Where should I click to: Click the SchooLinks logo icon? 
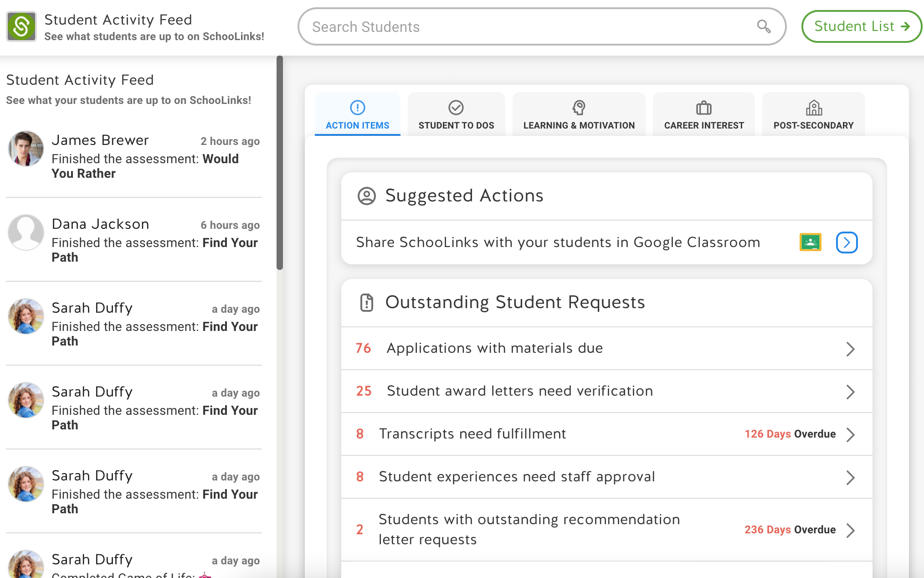[x=21, y=26]
